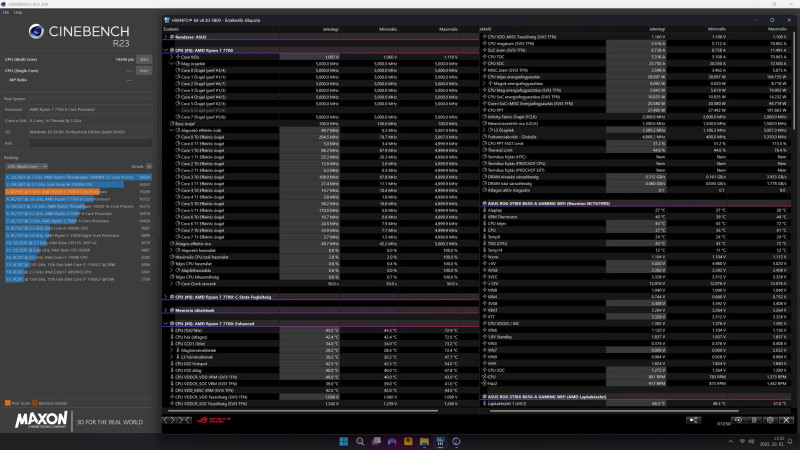Image resolution: width=800 pixels, height=450 pixels.
Task: Open the Help menu in Cinebench
Action: 18,12
